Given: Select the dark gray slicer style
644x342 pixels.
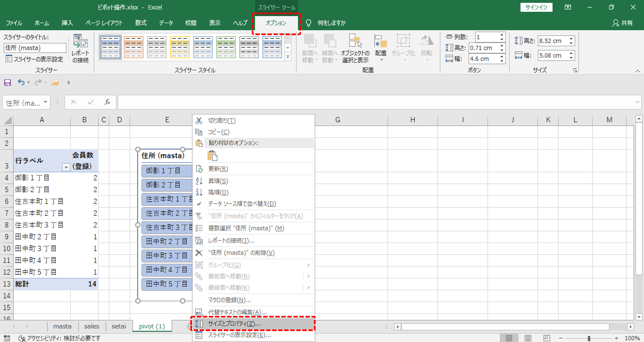Looking at the screenshot, I should (x=249, y=47).
